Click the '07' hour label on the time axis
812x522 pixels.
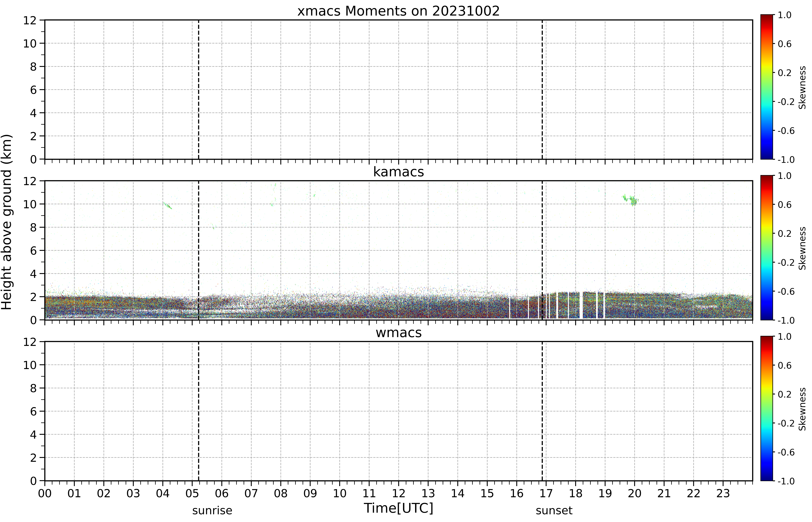251,493
